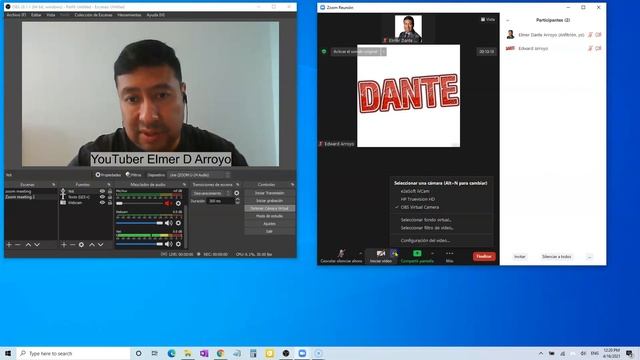Viewport: 640px width, 360px height.
Task: Move scene down in Escenas panel
Action: tap(37, 244)
